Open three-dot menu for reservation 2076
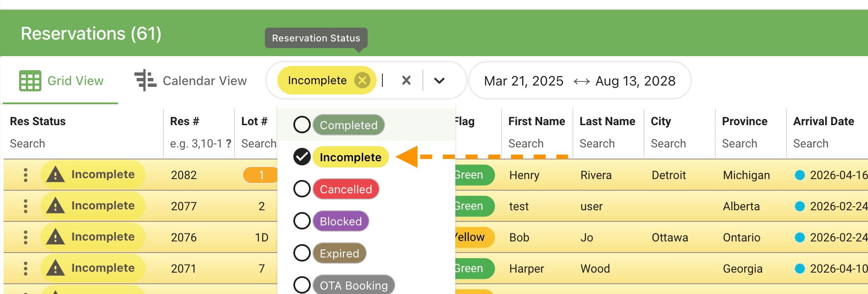The height and width of the screenshot is (294, 868). click(25, 237)
